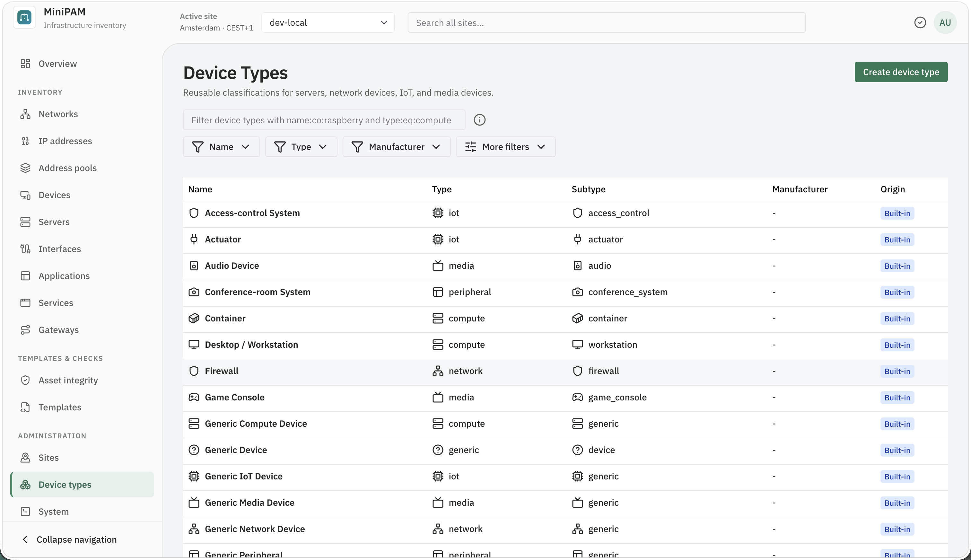Click the Interfaces sidebar icon

(25, 249)
